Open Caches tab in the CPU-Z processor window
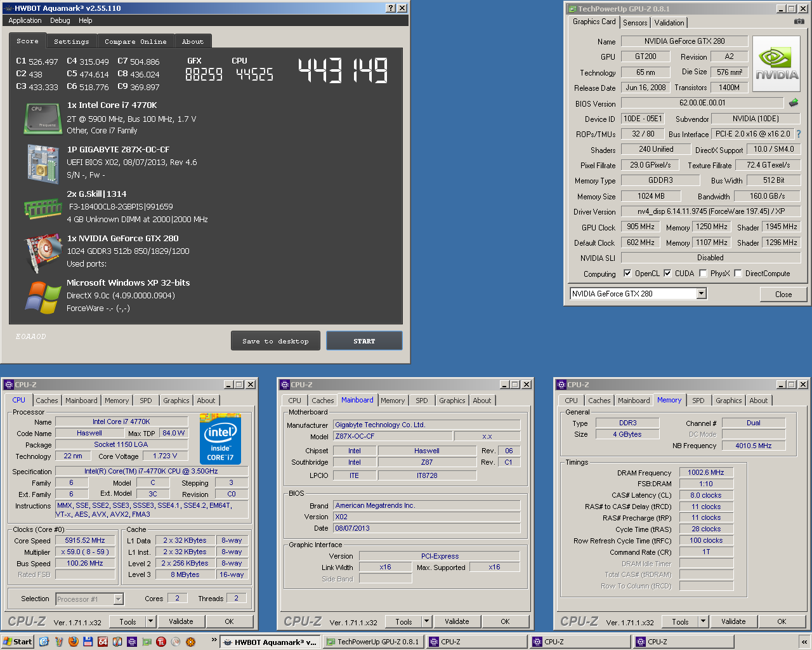This screenshot has width=812, height=650. click(47, 401)
